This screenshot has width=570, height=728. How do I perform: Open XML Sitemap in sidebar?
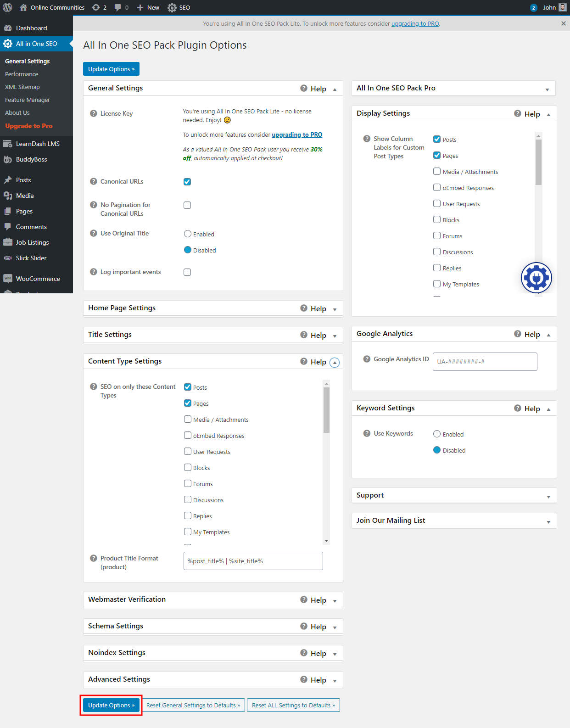click(x=22, y=87)
